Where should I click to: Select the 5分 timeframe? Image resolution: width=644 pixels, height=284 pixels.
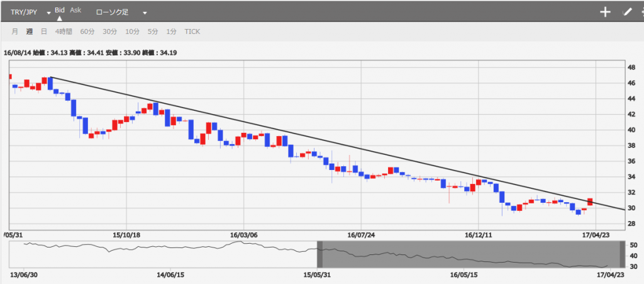153,31
